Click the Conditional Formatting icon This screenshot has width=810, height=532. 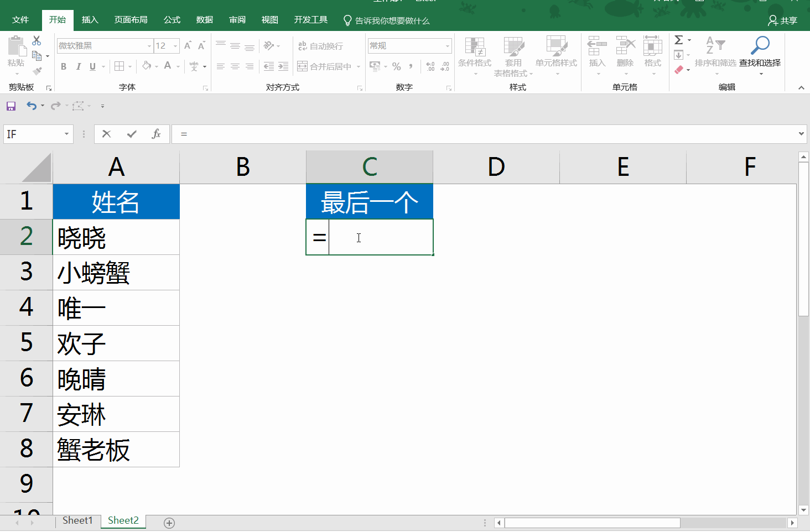click(475, 50)
